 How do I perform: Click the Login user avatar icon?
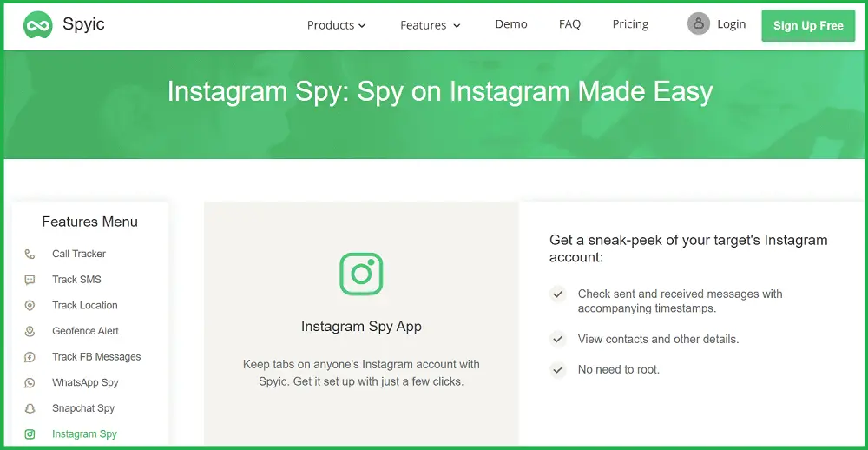[x=699, y=23]
